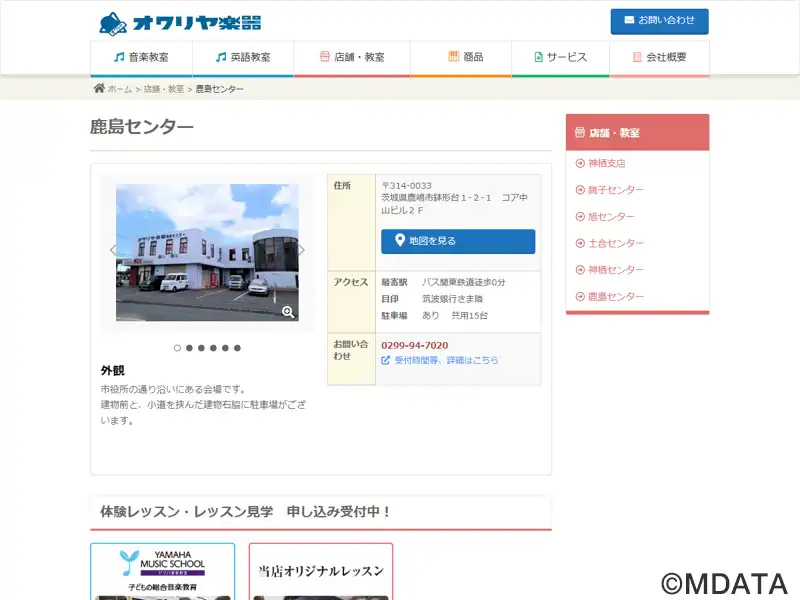Open the 会社概要 navigation menu
Screen dimensions: 800x600
pyautogui.click(x=659, y=58)
